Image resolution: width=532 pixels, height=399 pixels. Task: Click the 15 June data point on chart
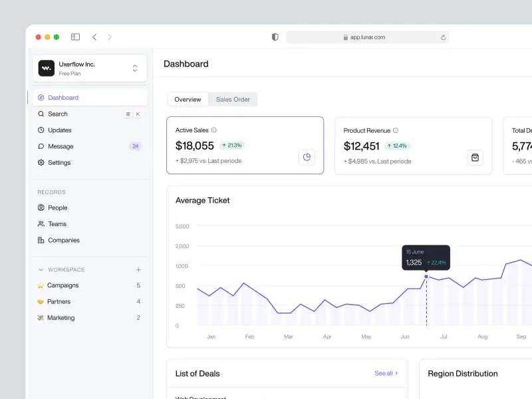(426, 277)
